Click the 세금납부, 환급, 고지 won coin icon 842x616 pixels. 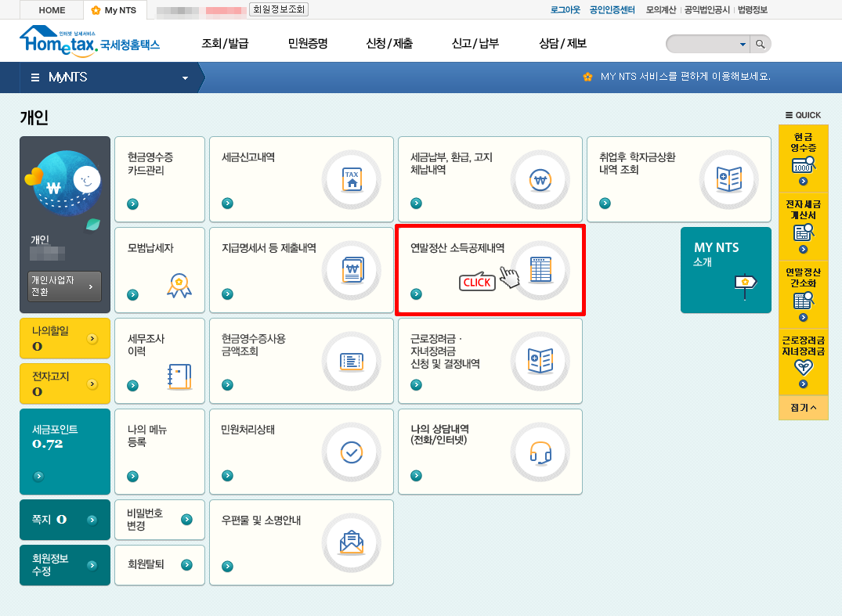(540, 180)
